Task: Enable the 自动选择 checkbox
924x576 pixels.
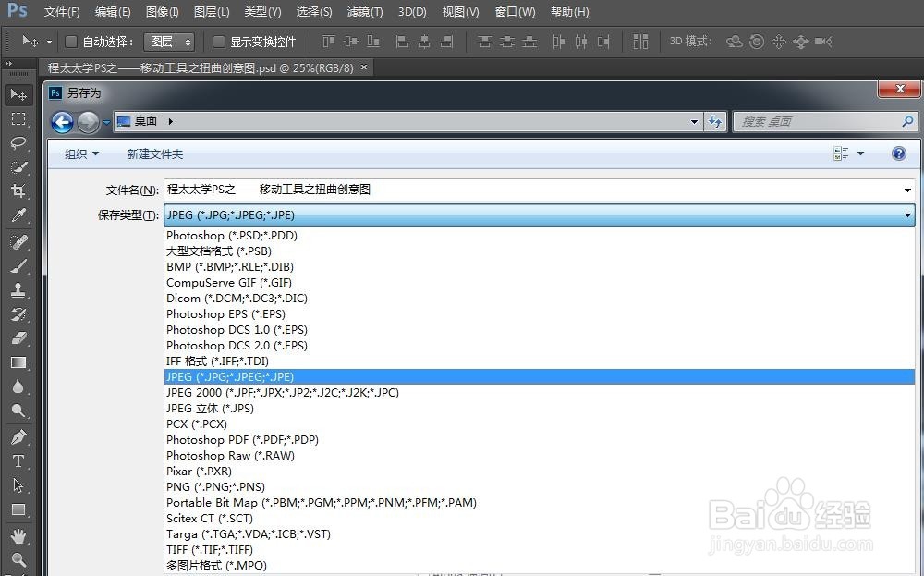Action: coord(71,42)
